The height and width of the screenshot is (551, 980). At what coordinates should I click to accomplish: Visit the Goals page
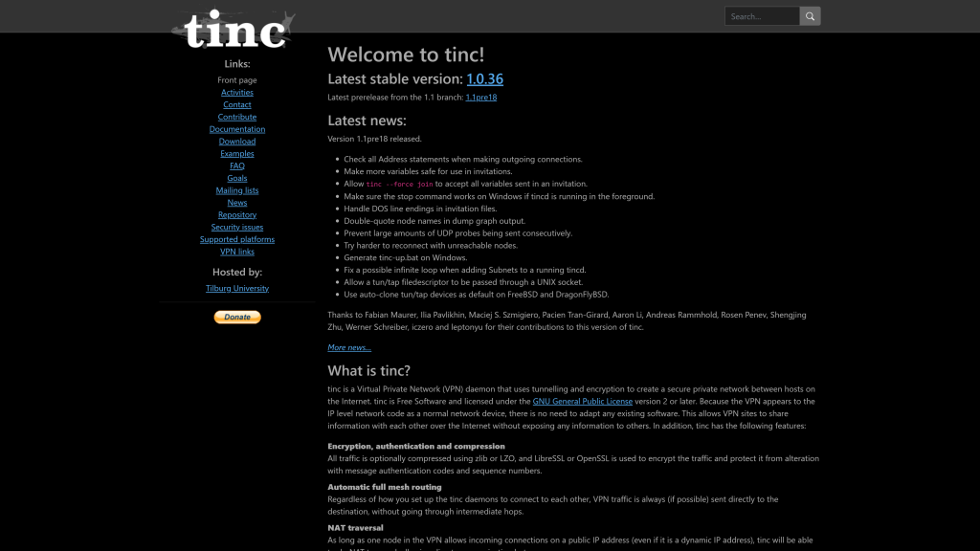click(237, 178)
